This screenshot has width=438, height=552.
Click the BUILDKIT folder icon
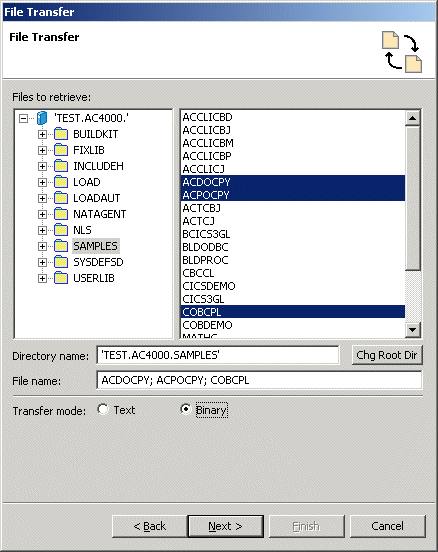[61, 134]
